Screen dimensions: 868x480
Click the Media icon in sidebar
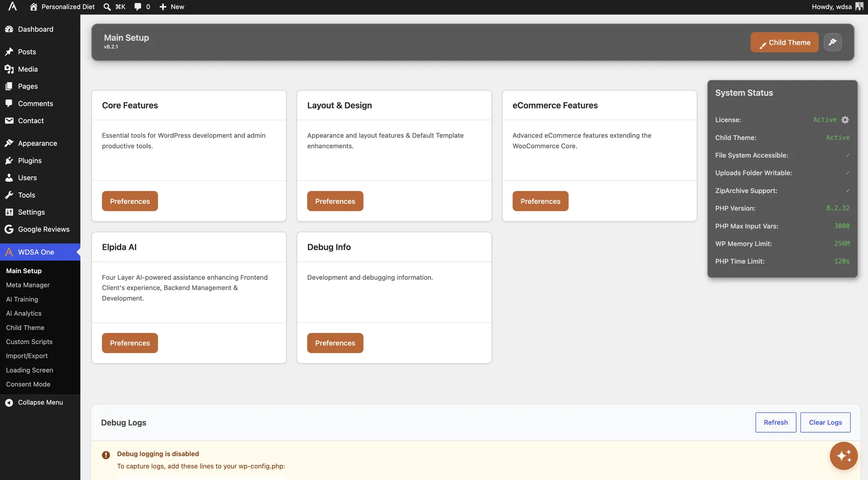point(9,69)
